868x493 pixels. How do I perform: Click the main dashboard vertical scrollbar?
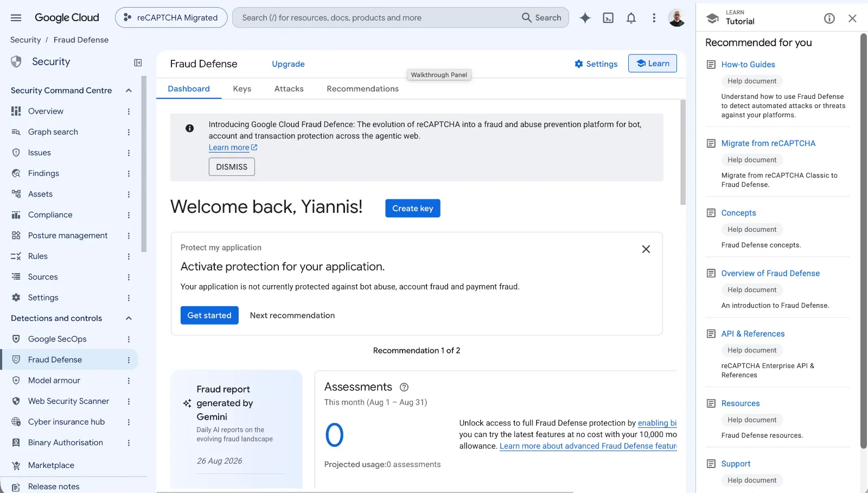pos(683,152)
